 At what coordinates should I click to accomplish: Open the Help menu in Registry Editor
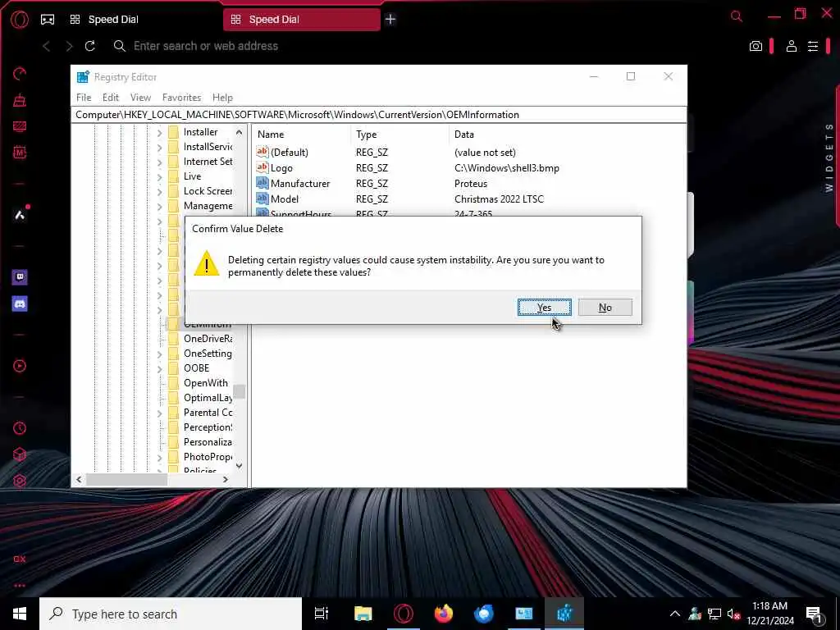pyautogui.click(x=222, y=98)
